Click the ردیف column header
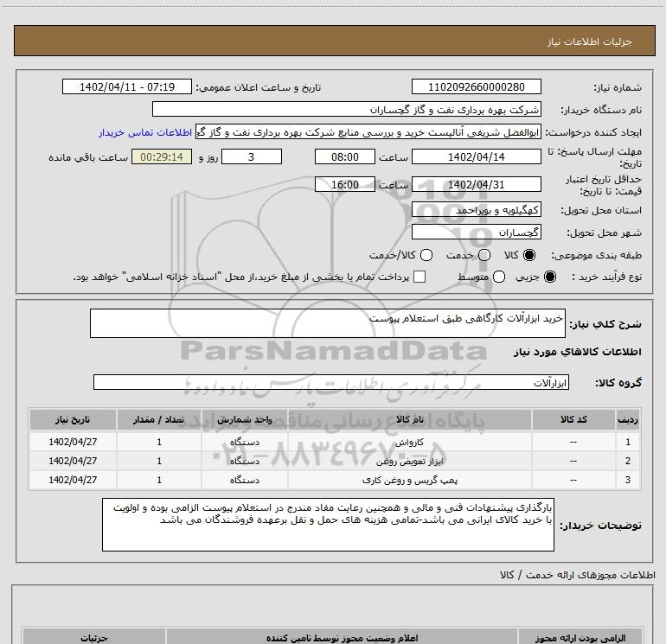Screen dimensions: 666x644 point(628,419)
